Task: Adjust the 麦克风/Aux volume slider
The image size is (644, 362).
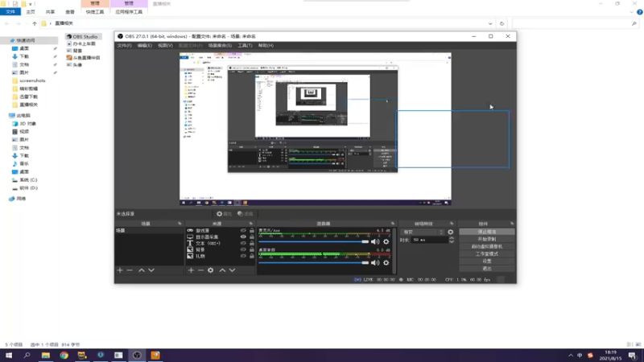Action: click(x=314, y=242)
